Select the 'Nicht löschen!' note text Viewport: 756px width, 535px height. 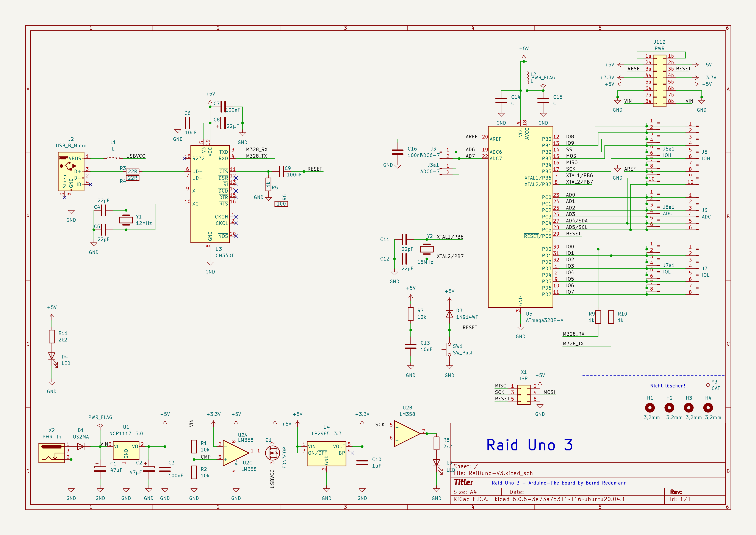(x=667, y=386)
